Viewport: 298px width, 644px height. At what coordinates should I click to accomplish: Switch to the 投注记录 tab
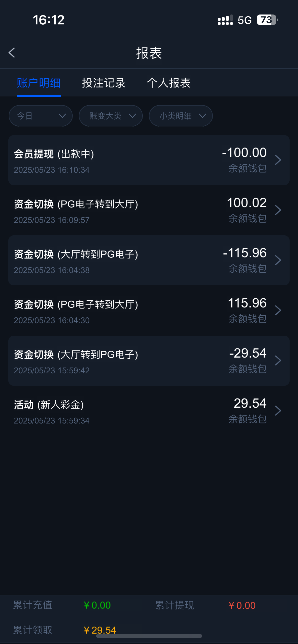(104, 83)
